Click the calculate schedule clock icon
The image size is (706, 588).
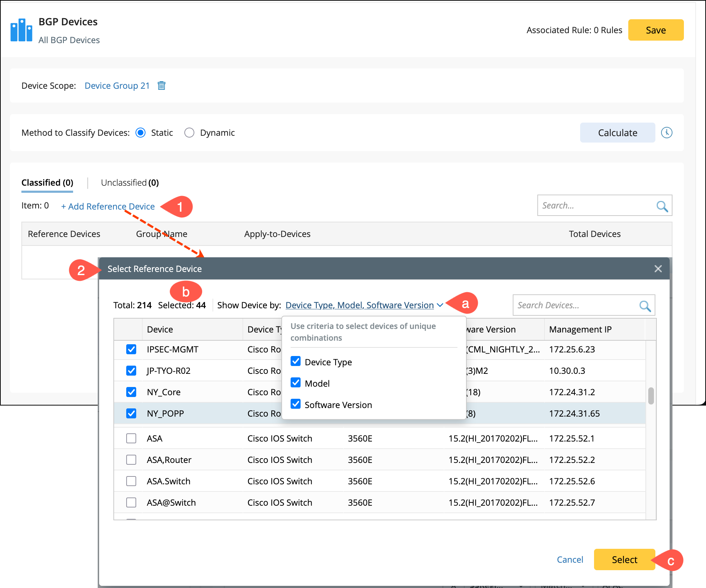(x=666, y=133)
